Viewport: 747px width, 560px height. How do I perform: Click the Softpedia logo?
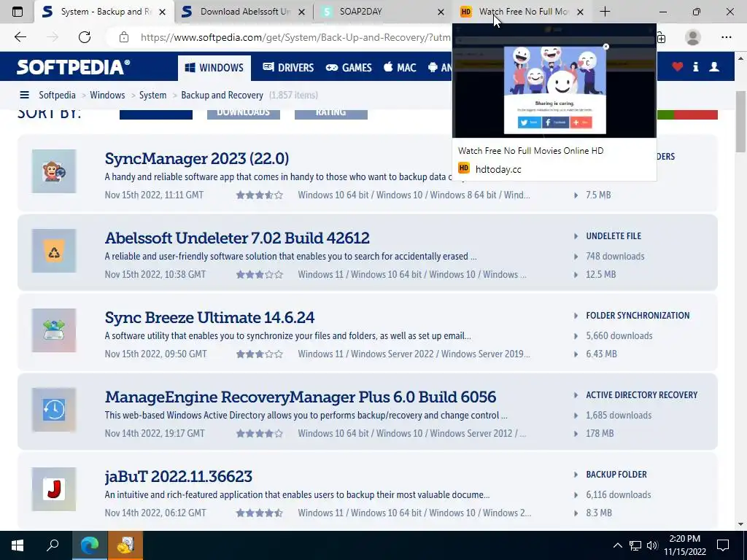point(74,67)
